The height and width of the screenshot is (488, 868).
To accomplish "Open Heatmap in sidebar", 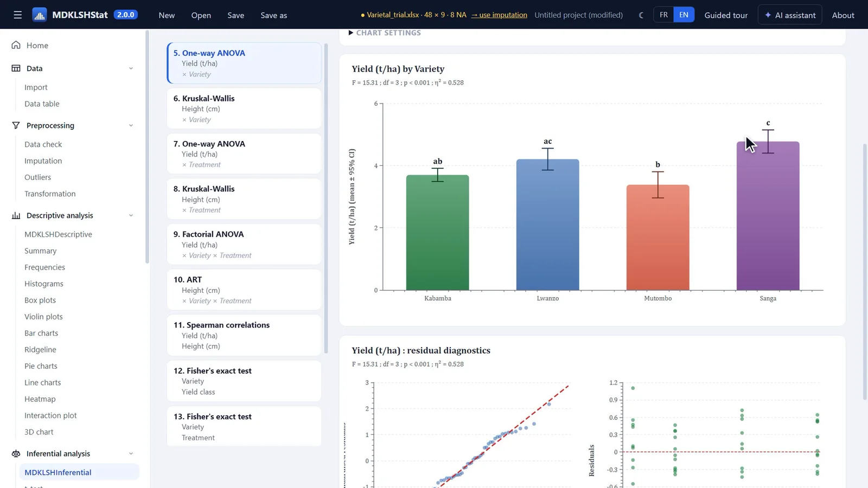I will [x=40, y=399].
